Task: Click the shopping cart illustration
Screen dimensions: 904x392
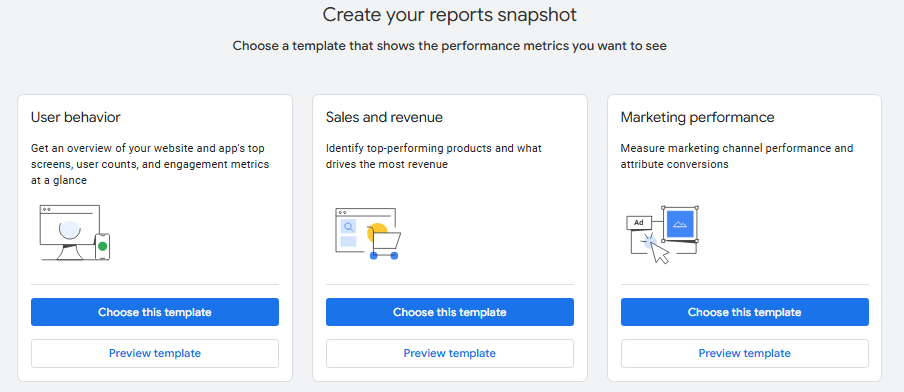Action: click(x=368, y=233)
